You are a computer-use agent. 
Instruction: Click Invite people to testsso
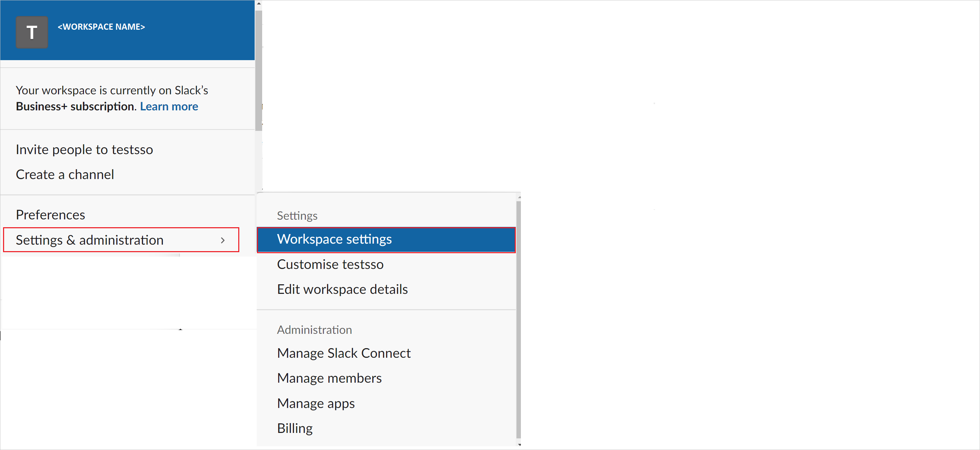[x=85, y=149]
